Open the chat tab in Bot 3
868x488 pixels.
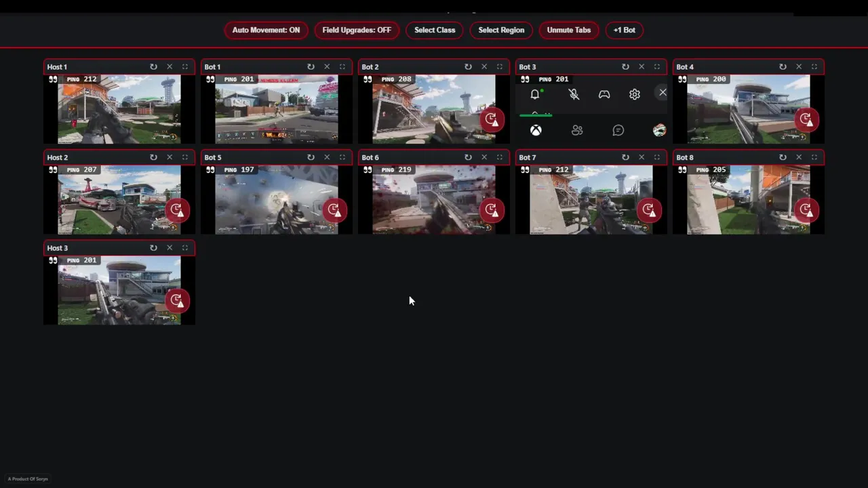tap(618, 130)
